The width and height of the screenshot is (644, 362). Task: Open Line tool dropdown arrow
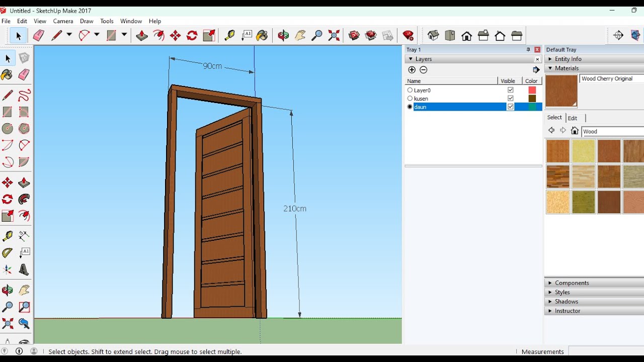click(x=69, y=35)
